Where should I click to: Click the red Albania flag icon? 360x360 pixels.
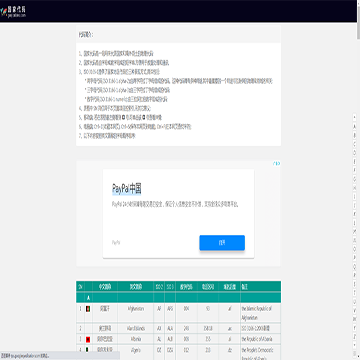(88, 339)
